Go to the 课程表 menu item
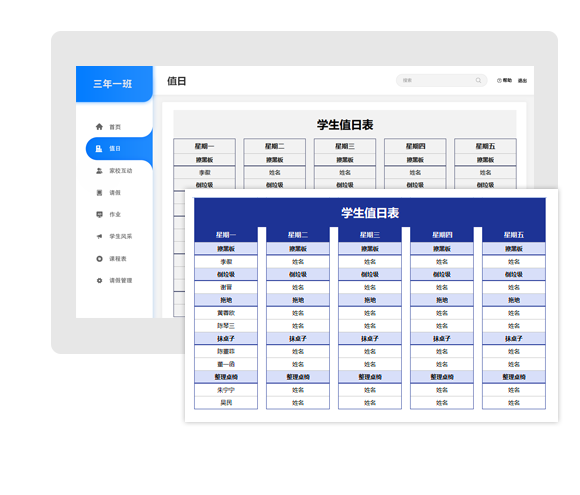 pyautogui.click(x=119, y=259)
